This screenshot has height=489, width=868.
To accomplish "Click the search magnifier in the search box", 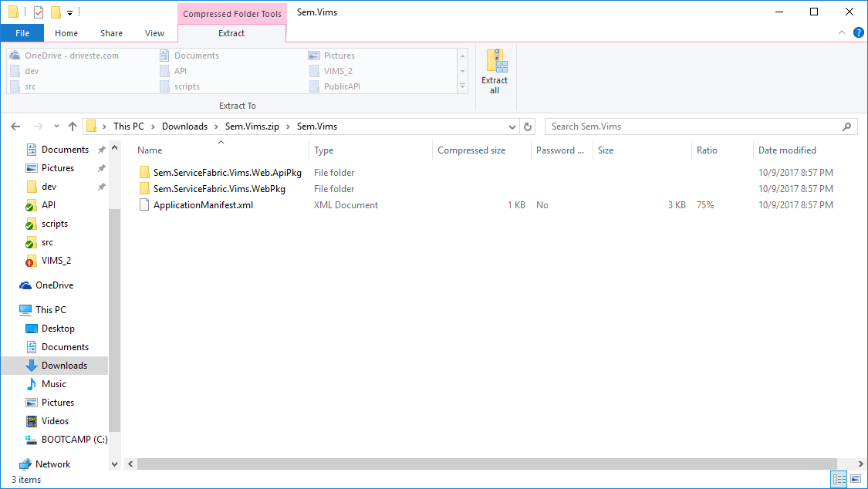I will tap(846, 126).
